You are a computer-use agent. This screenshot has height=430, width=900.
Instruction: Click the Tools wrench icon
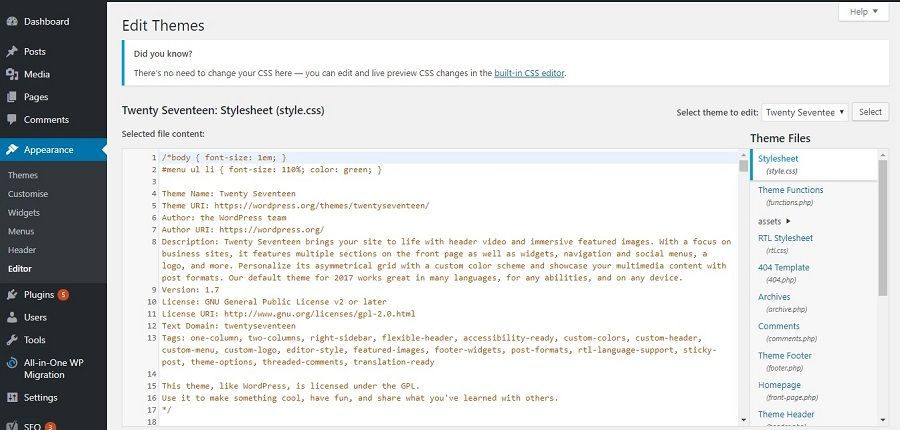pos(12,340)
